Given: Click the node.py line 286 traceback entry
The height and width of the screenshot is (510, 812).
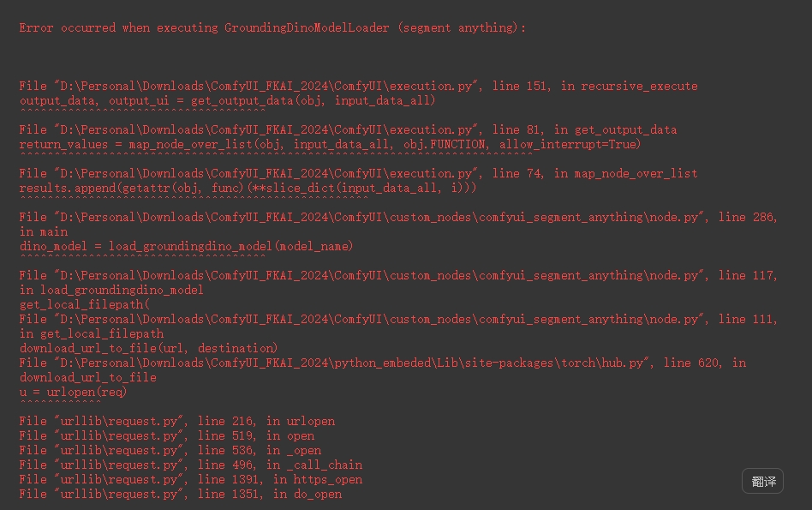Looking at the screenshot, I should coord(398,217).
